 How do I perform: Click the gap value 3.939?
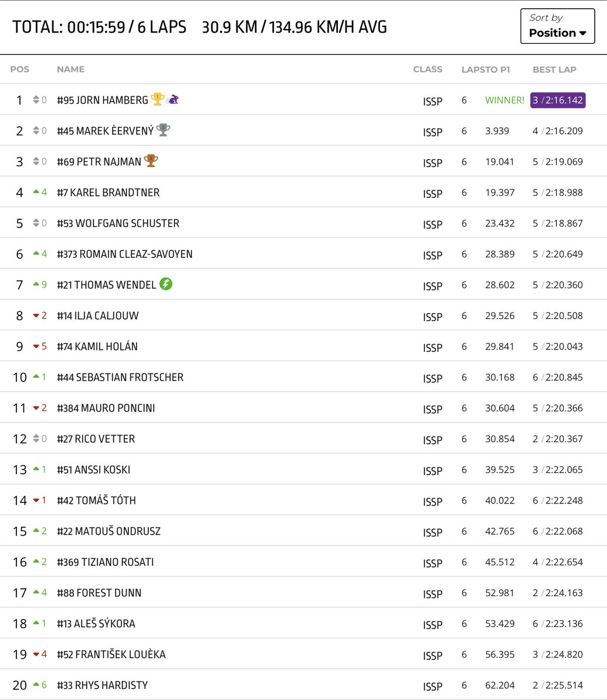coord(497,131)
